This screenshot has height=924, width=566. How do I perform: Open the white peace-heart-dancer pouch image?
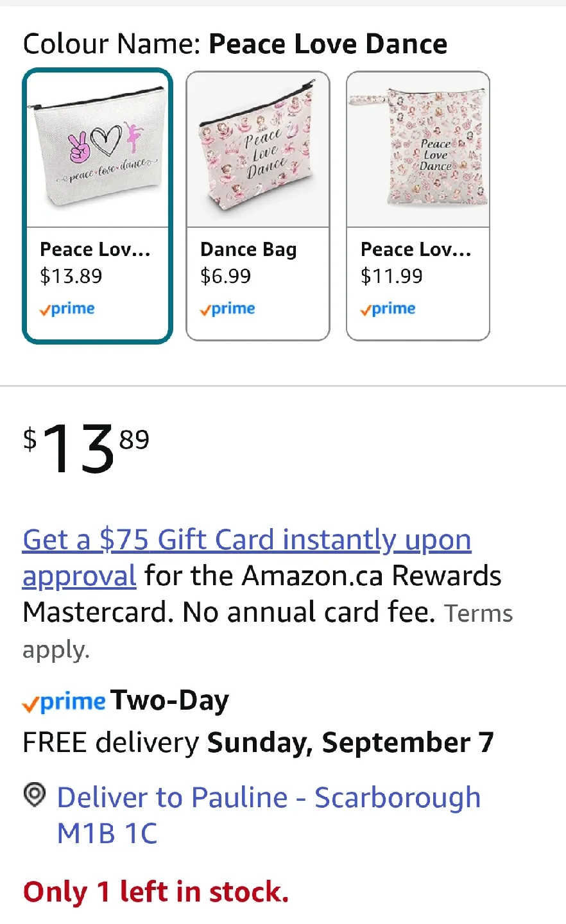(x=98, y=150)
